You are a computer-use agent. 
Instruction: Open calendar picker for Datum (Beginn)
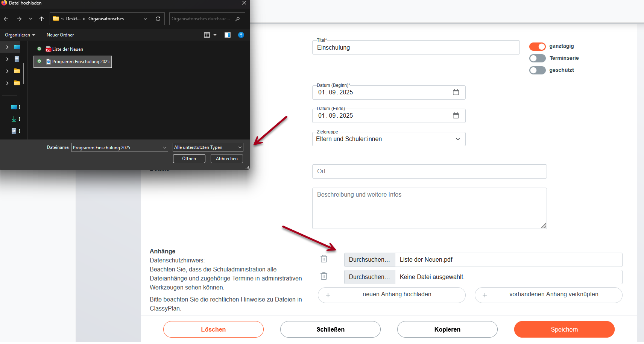click(456, 92)
